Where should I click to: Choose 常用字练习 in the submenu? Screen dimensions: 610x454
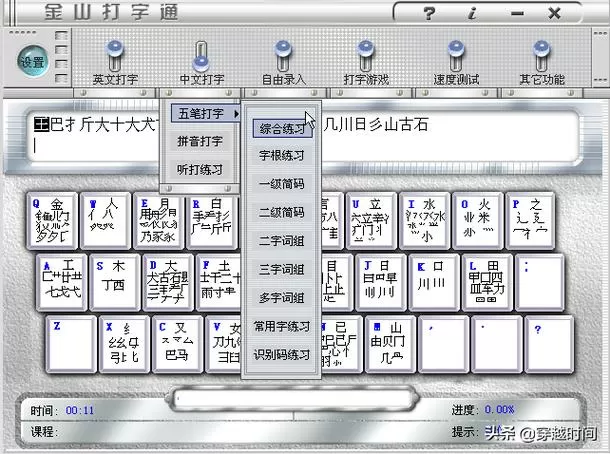282,326
